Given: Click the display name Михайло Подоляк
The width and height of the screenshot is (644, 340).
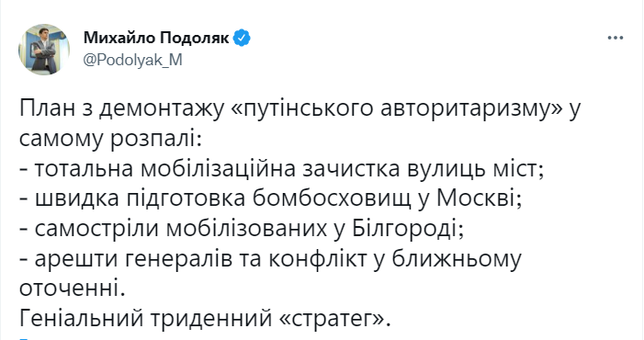Looking at the screenshot, I should coord(156,39).
